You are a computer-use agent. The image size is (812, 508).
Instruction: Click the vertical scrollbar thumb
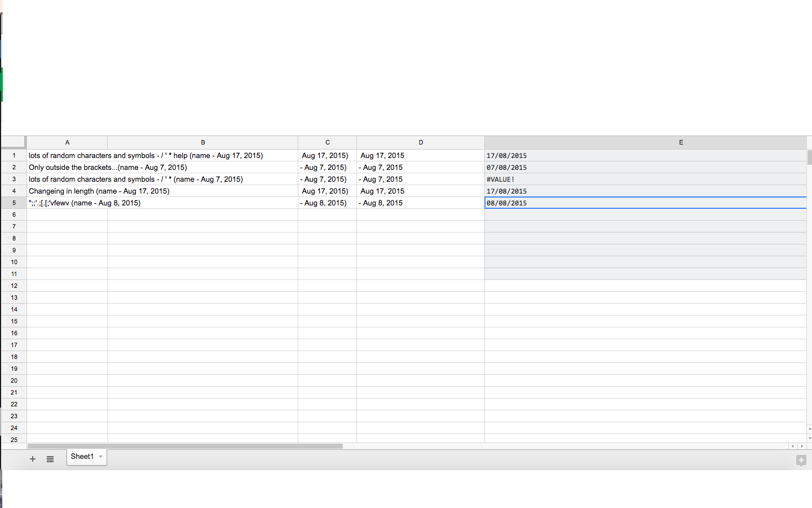809,157
